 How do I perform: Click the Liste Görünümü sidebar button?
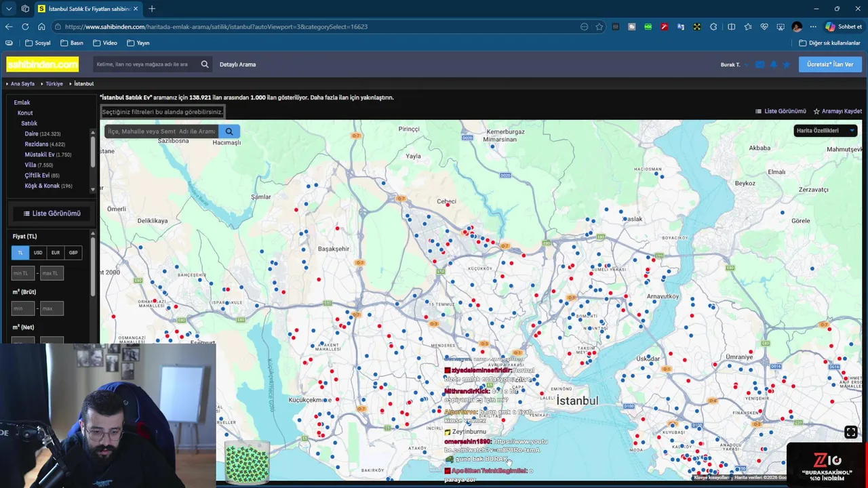pyautogui.click(x=52, y=213)
